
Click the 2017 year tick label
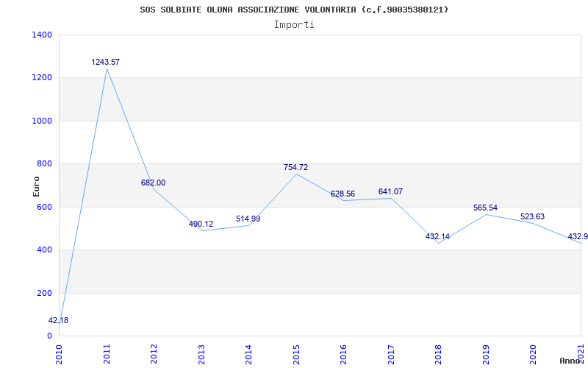coord(391,354)
